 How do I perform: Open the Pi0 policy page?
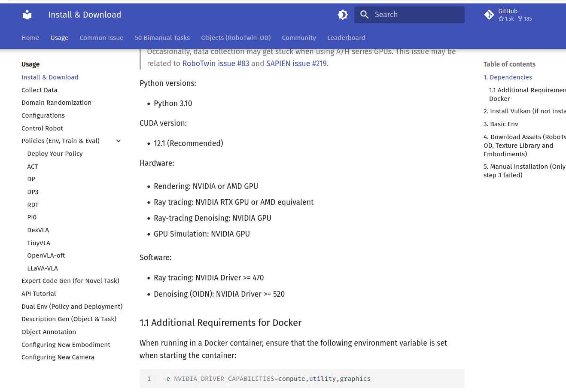click(32, 217)
